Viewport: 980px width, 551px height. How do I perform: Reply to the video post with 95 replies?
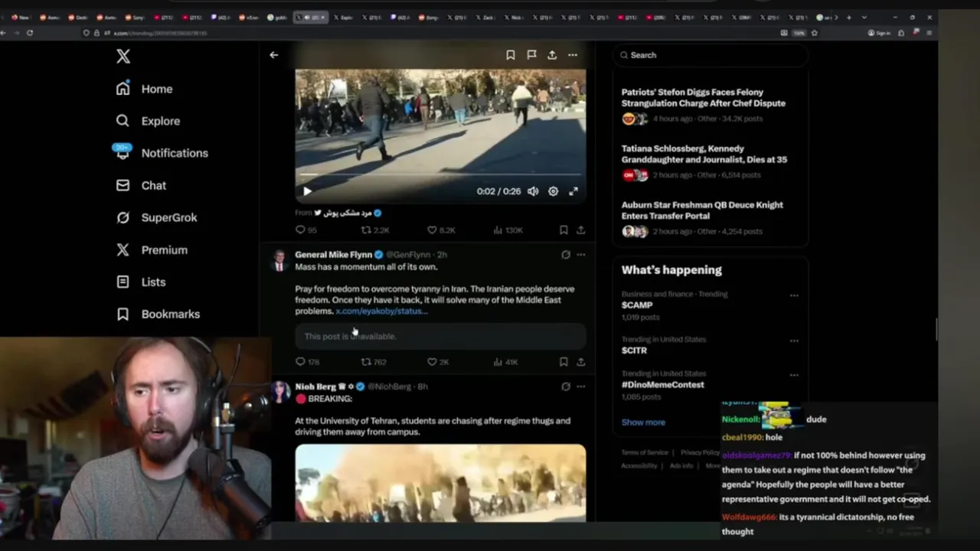click(x=306, y=230)
